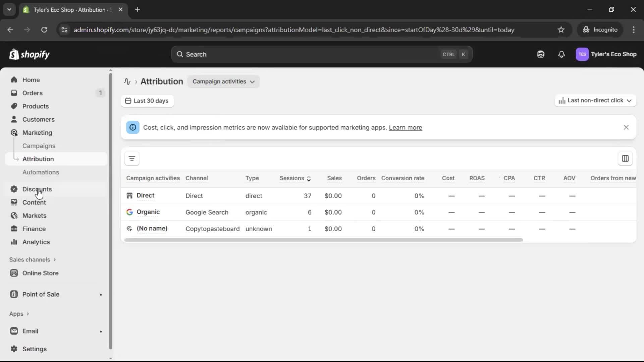Select Point of Sale in the sidebar
The width and height of the screenshot is (644, 362).
[40, 294]
